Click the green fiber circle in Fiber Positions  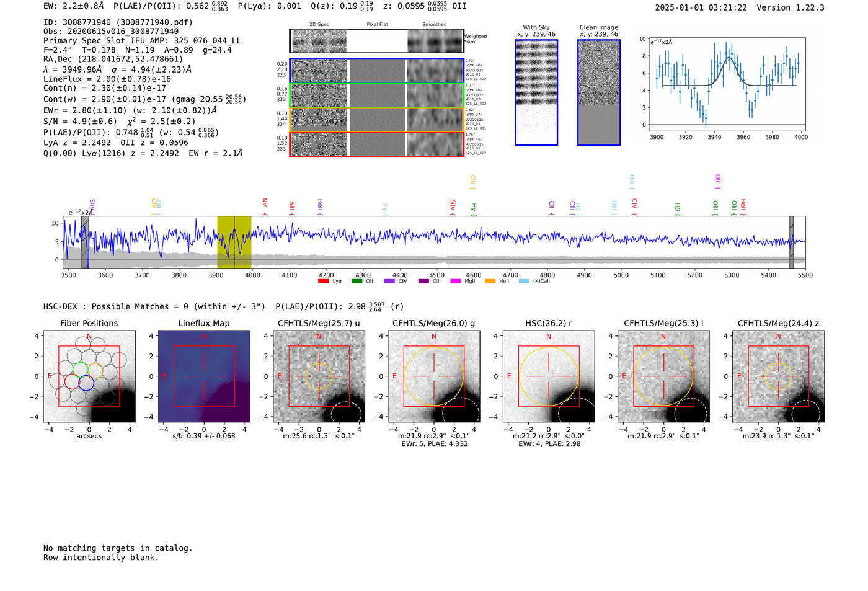(81, 370)
